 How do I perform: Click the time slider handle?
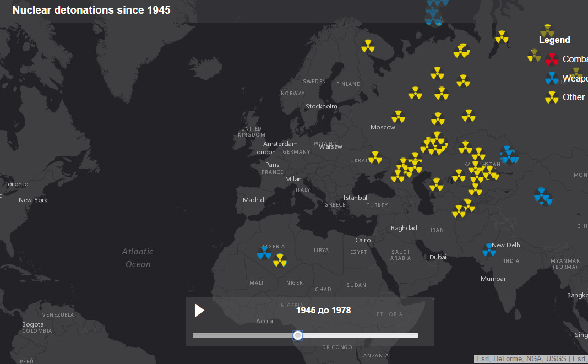(x=298, y=335)
